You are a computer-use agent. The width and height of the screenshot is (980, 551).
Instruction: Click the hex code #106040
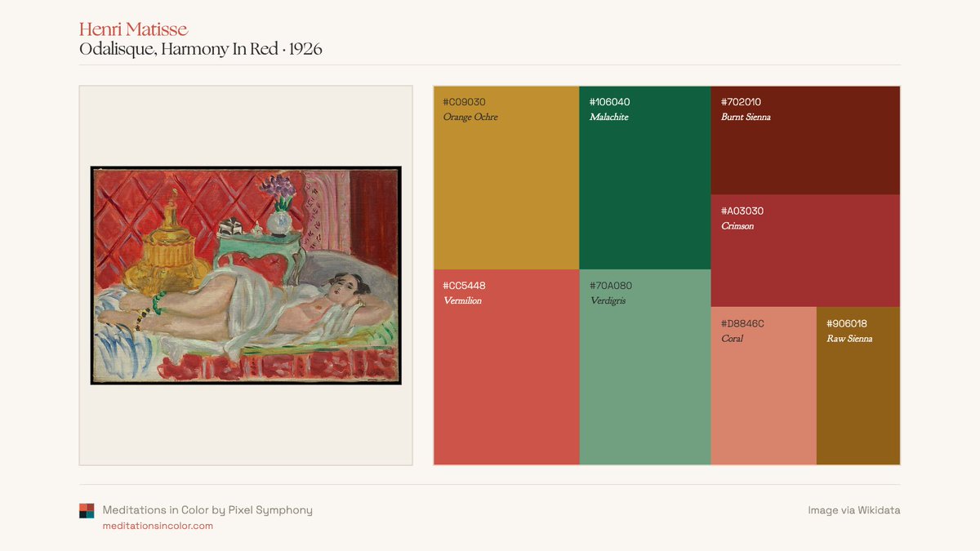coord(609,102)
